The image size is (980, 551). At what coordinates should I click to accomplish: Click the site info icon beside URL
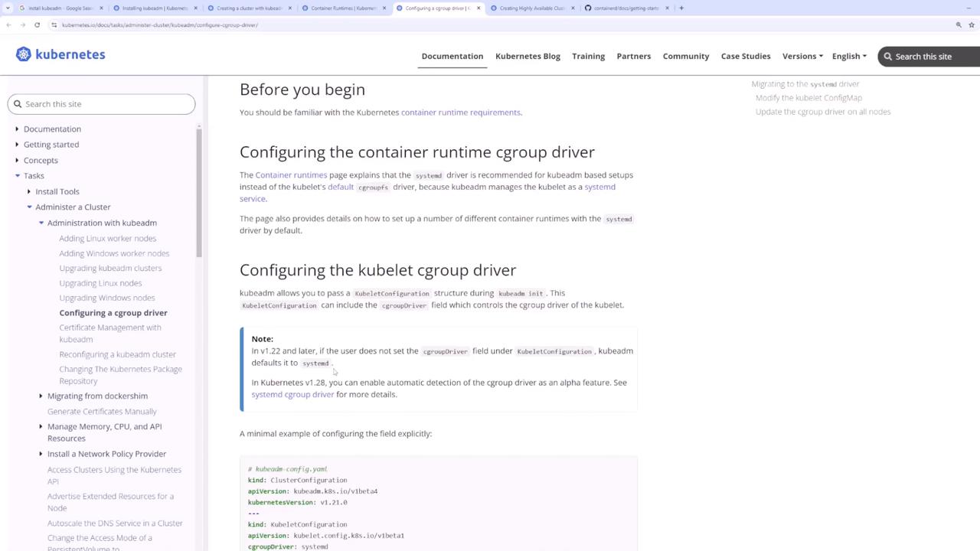tap(54, 24)
